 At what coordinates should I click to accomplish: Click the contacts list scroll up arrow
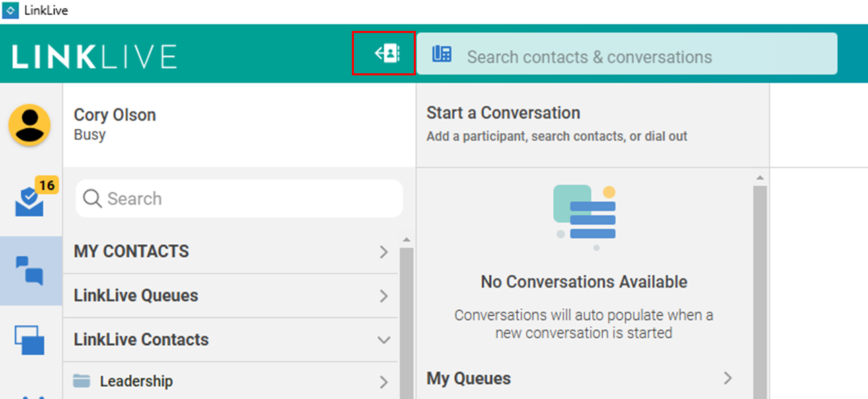click(406, 240)
